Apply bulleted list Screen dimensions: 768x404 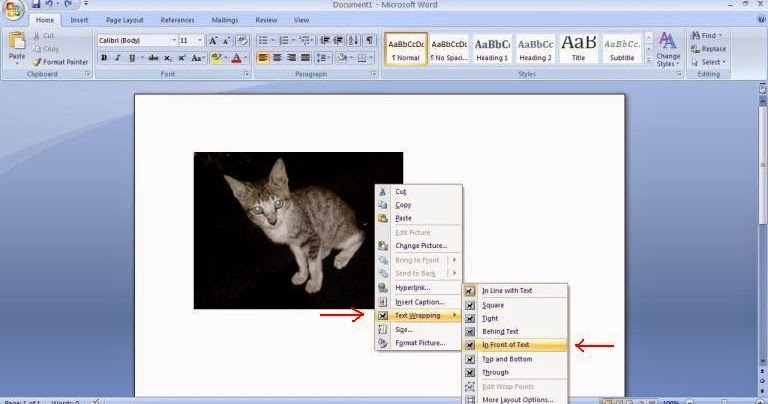(x=263, y=41)
